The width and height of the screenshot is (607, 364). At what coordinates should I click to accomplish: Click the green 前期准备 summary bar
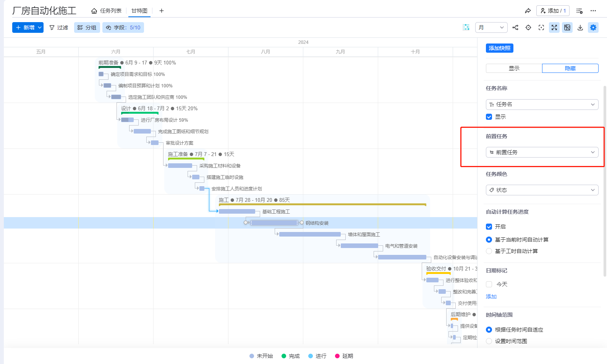[110, 68]
